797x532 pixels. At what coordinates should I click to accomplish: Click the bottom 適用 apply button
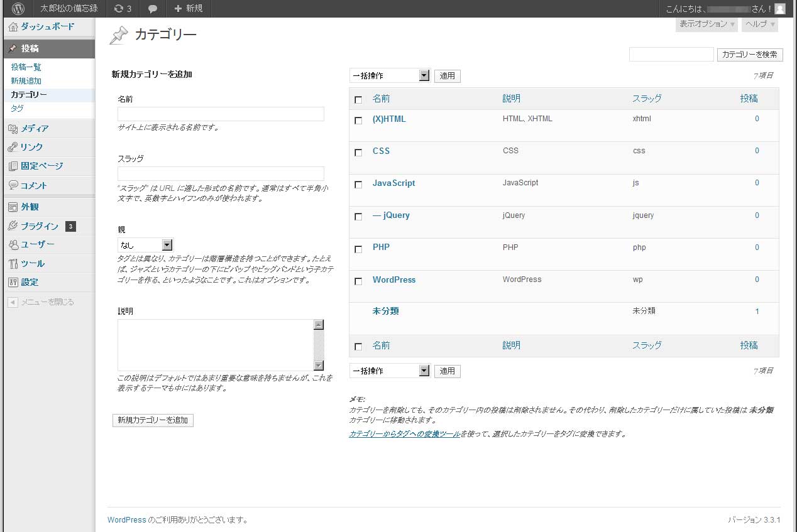[x=448, y=371]
